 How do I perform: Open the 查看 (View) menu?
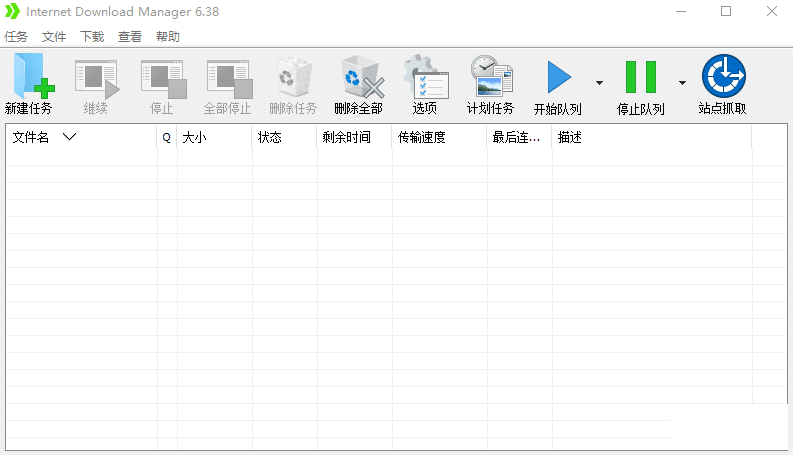click(x=130, y=37)
